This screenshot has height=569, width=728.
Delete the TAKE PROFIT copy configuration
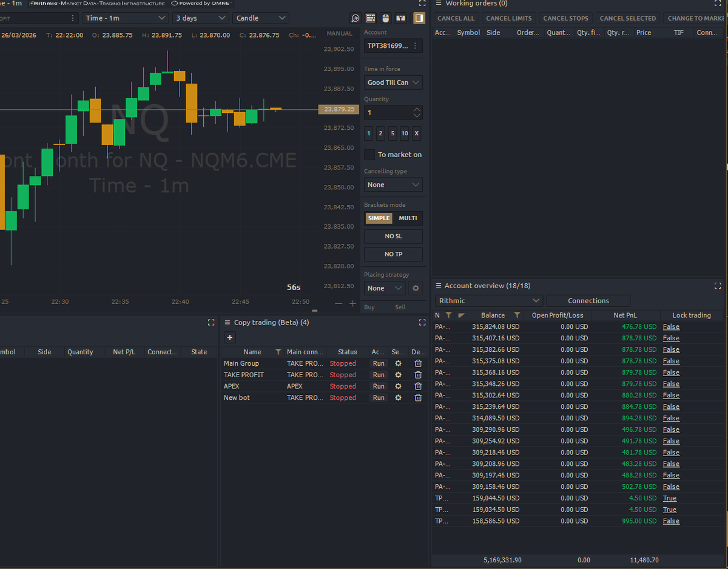[418, 375]
